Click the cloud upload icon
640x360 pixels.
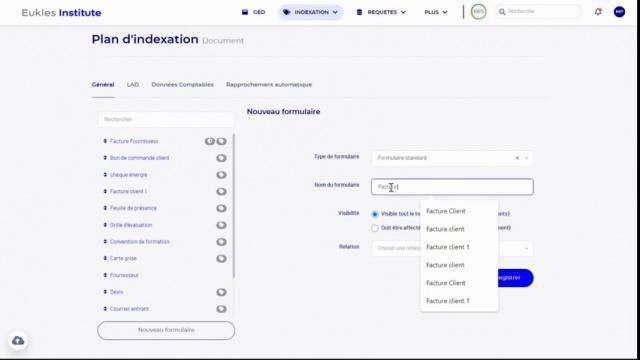pos(18,340)
